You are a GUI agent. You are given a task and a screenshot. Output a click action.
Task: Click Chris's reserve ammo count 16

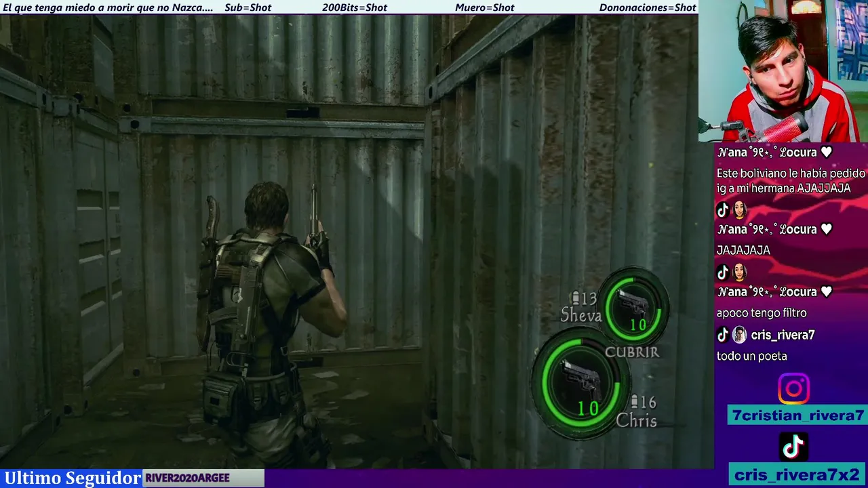pyautogui.click(x=648, y=403)
